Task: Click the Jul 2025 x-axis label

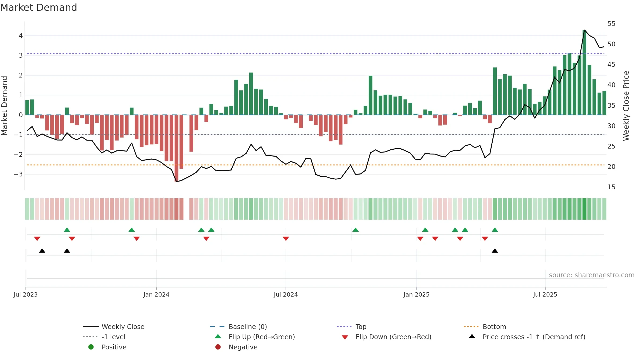Action: (x=545, y=294)
